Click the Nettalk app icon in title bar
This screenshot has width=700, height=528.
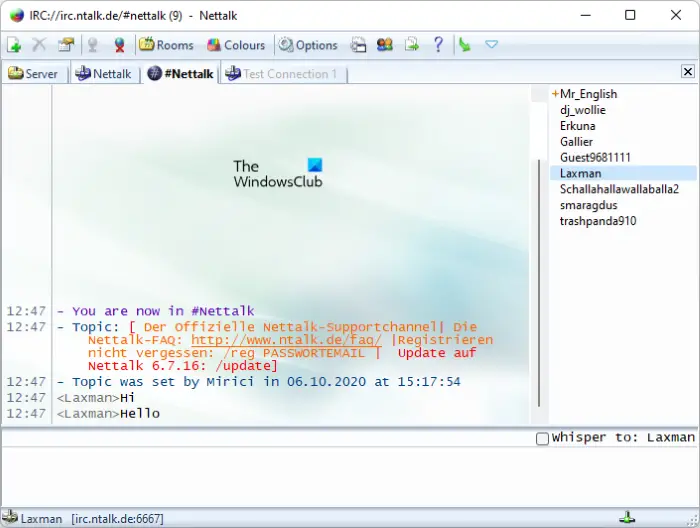click(17, 15)
